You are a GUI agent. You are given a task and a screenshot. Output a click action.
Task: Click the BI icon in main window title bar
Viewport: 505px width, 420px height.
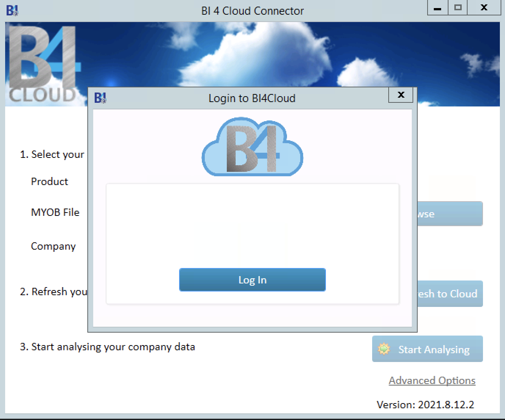12,11
